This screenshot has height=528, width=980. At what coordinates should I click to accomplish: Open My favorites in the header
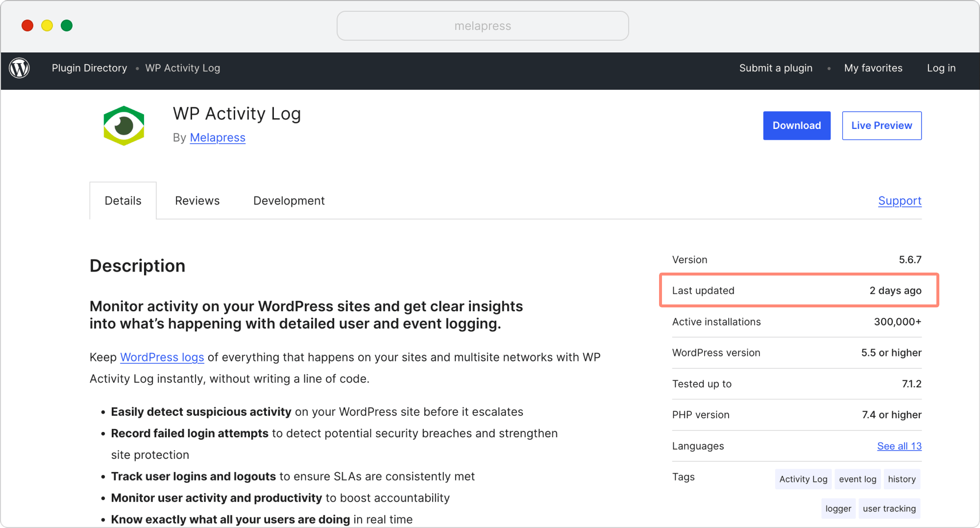(873, 68)
